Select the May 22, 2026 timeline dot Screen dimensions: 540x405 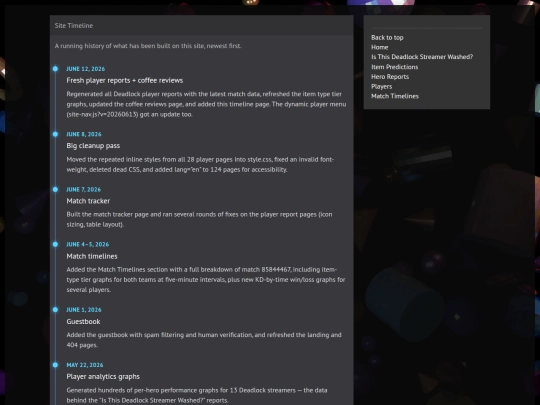55,365
